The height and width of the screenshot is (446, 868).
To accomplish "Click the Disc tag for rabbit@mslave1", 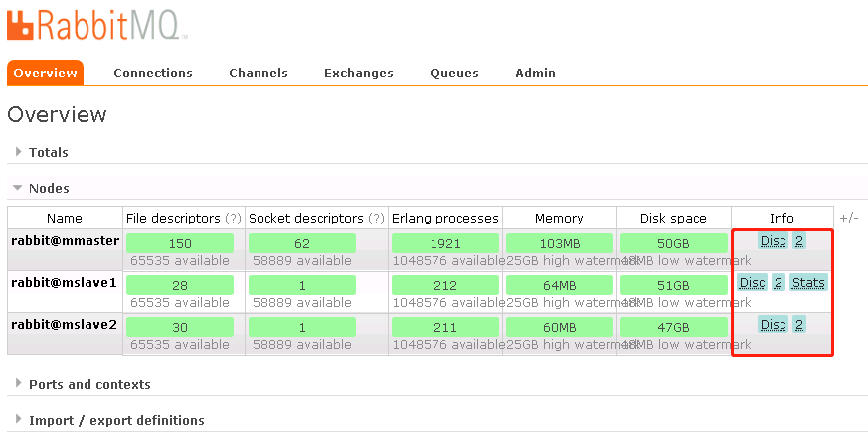I will (x=753, y=283).
